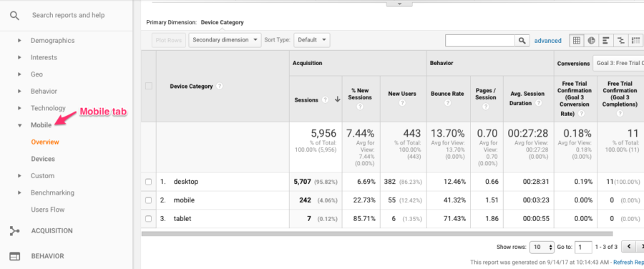Screen dimensions: 644x269
Task: Click the table search magnifier button
Action: point(522,40)
